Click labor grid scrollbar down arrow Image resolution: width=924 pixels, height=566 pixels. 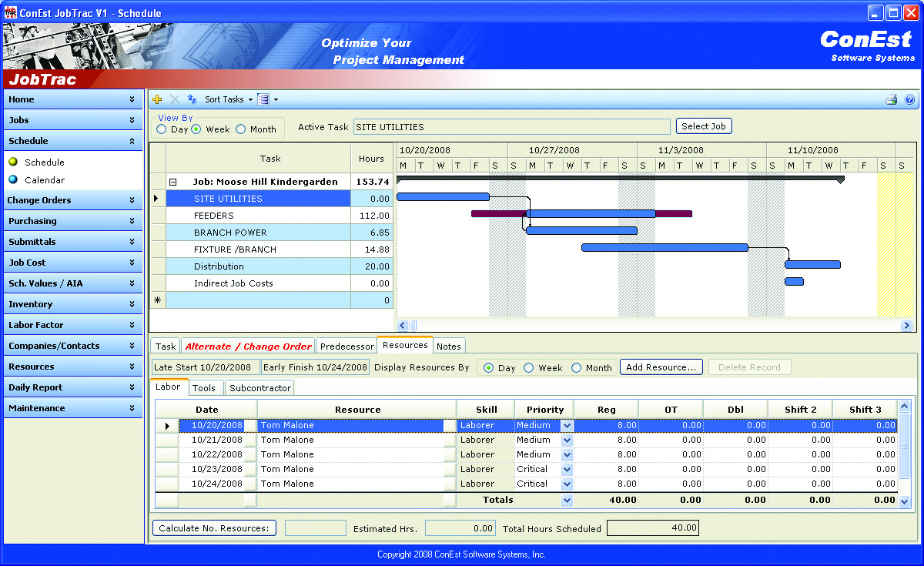[904, 501]
